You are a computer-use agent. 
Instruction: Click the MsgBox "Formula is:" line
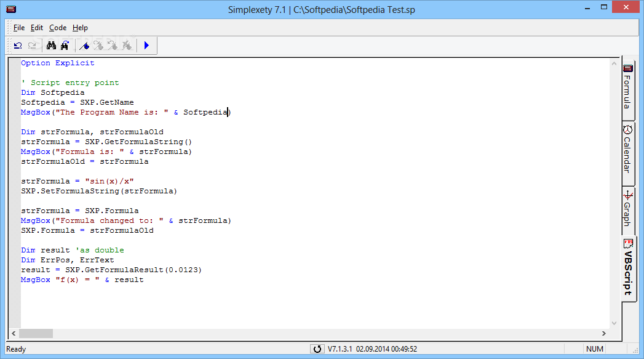pyautogui.click(x=106, y=151)
